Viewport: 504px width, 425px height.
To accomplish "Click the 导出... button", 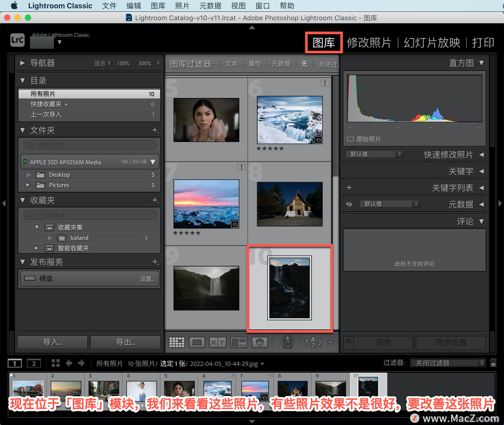I will tap(125, 342).
